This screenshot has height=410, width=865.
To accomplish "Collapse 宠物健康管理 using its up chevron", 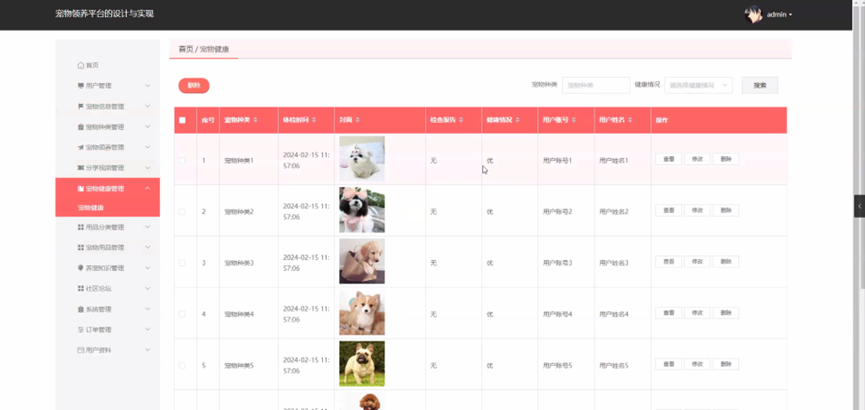I will point(147,189).
